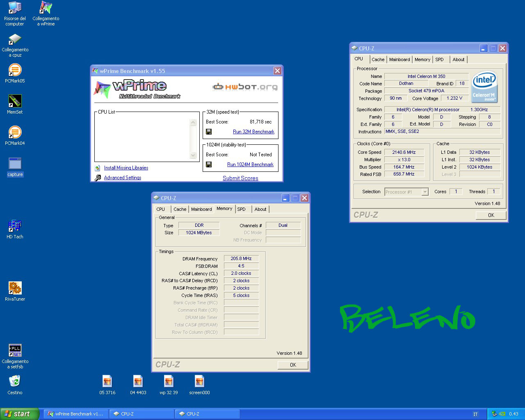Click the 0.43 system clock

(514, 414)
